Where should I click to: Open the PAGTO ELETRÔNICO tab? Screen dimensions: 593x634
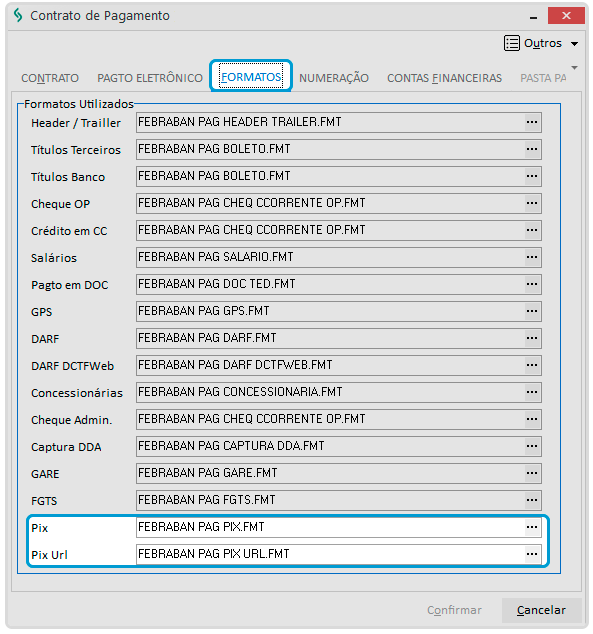click(x=150, y=78)
